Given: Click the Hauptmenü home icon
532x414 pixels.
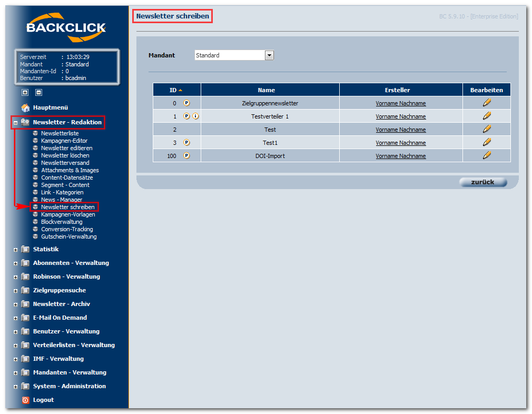Looking at the screenshot, I should pos(25,107).
